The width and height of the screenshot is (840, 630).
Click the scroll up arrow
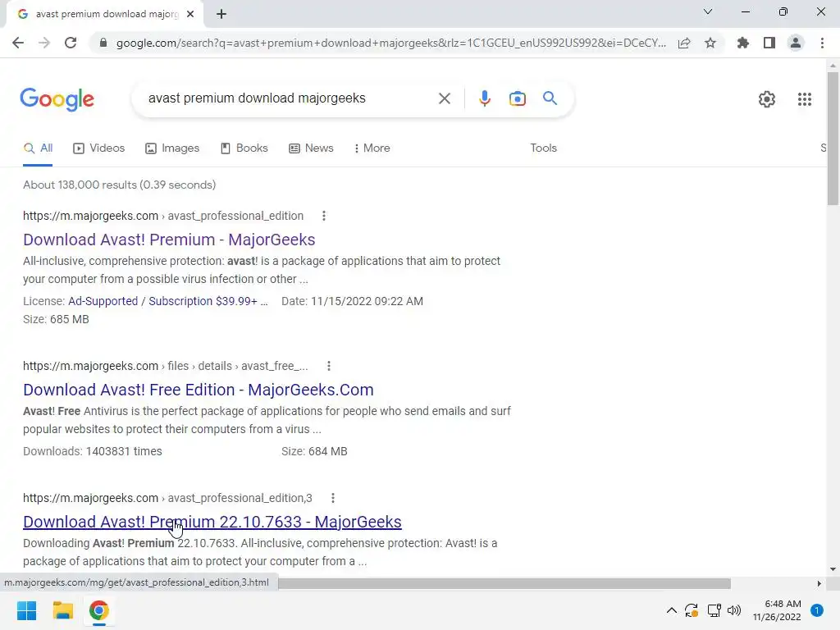point(833,66)
